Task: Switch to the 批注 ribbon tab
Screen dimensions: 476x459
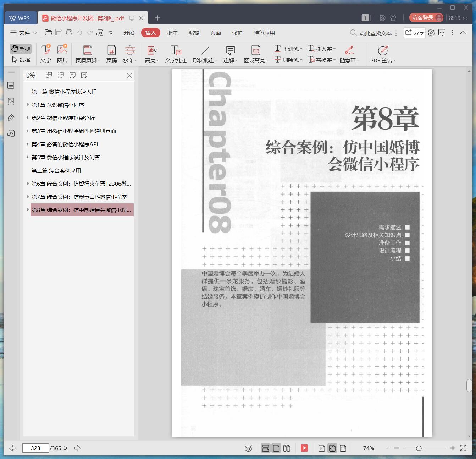Action: coord(172,33)
